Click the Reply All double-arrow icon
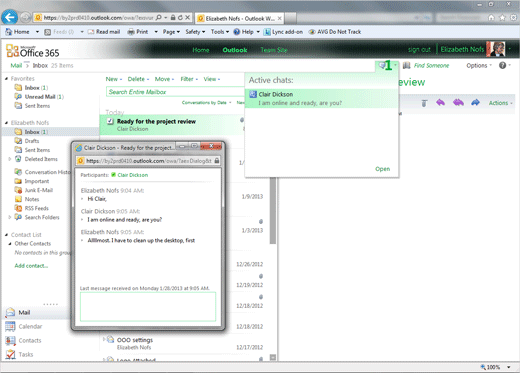The height and width of the screenshot is (373, 520). tap(458, 103)
